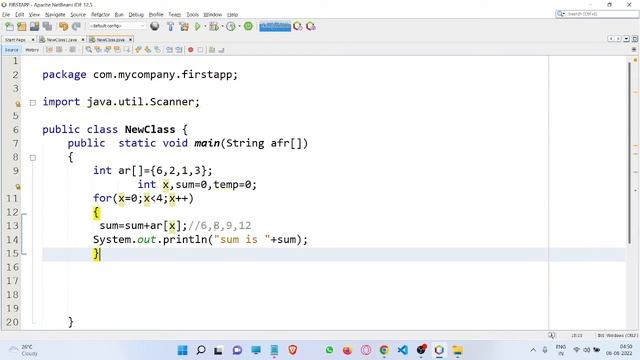Open taskbar Search magnifier

pos(201,350)
